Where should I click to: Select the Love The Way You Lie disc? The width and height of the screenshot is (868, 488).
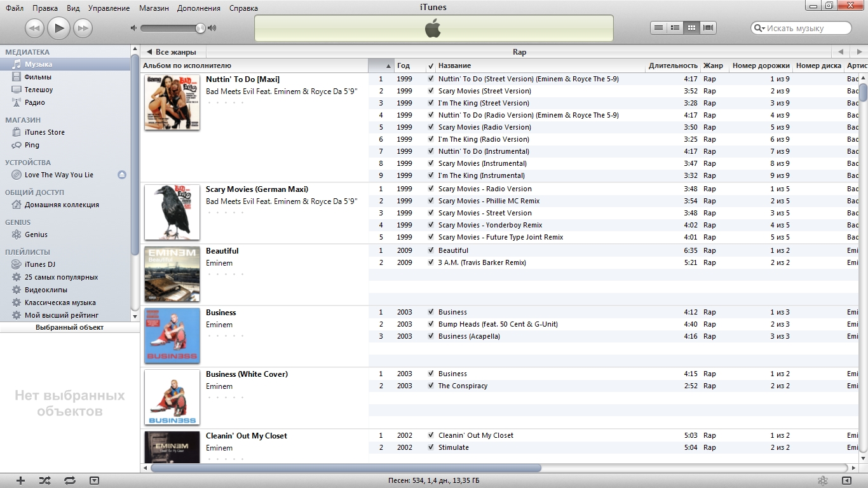pyautogui.click(x=58, y=175)
